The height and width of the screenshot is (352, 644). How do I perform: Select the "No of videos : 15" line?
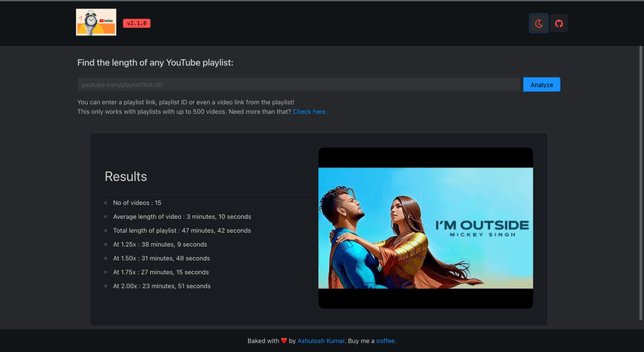[x=137, y=202]
